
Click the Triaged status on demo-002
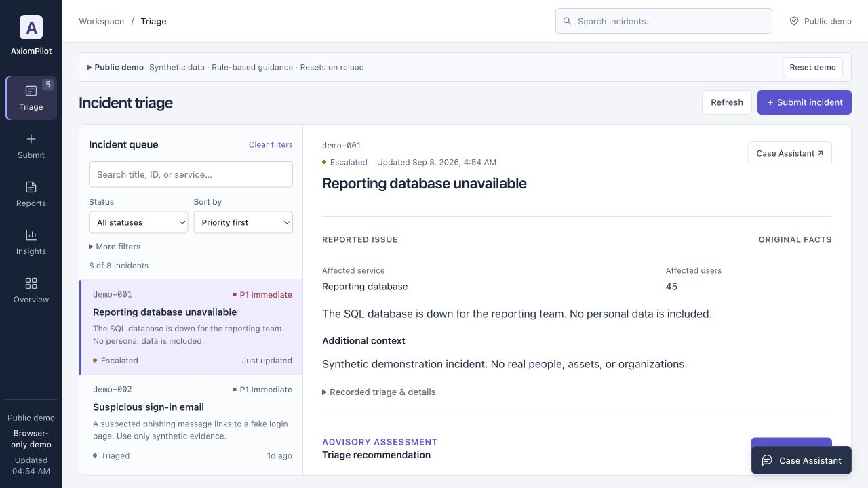[111, 455]
